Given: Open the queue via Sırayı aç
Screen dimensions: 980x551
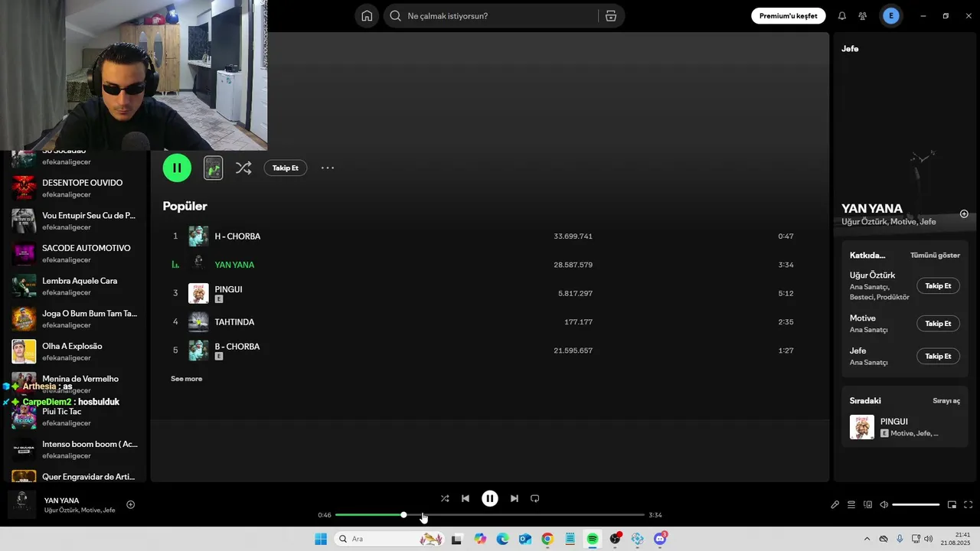Looking at the screenshot, I should [x=946, y=401].
